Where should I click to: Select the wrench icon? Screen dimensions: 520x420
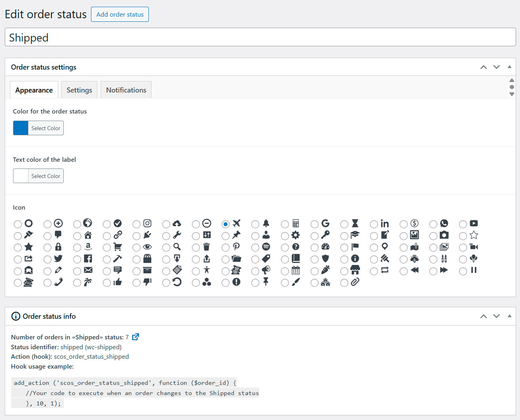pyautogui.click(x=166, y=235)
